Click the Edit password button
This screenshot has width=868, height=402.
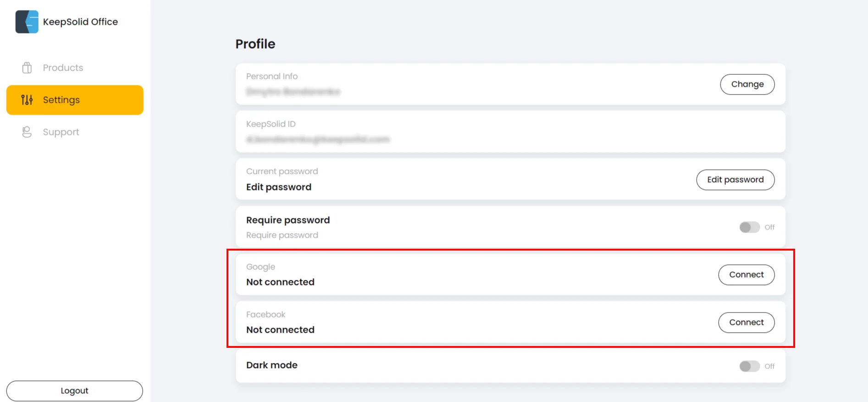pos(735,180)
